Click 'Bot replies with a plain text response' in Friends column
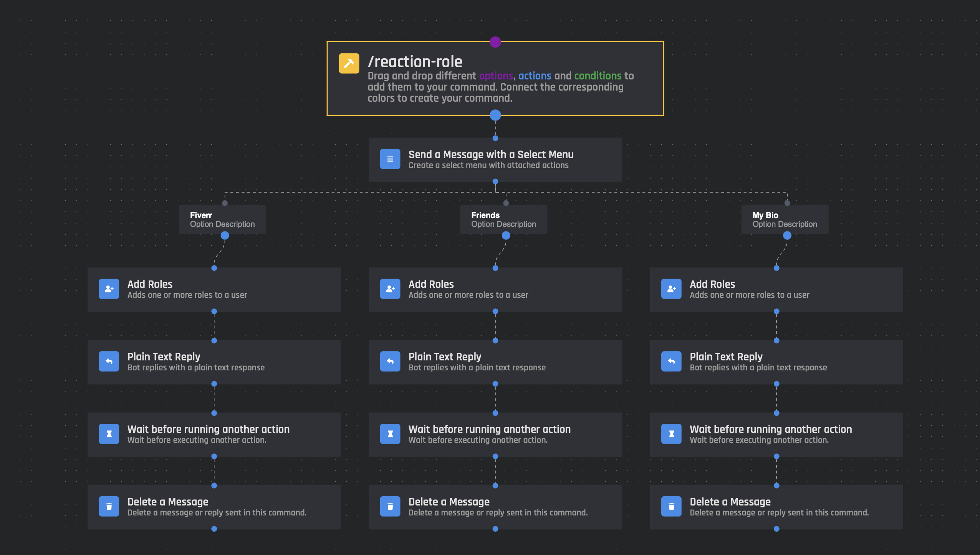 point(477,367)
